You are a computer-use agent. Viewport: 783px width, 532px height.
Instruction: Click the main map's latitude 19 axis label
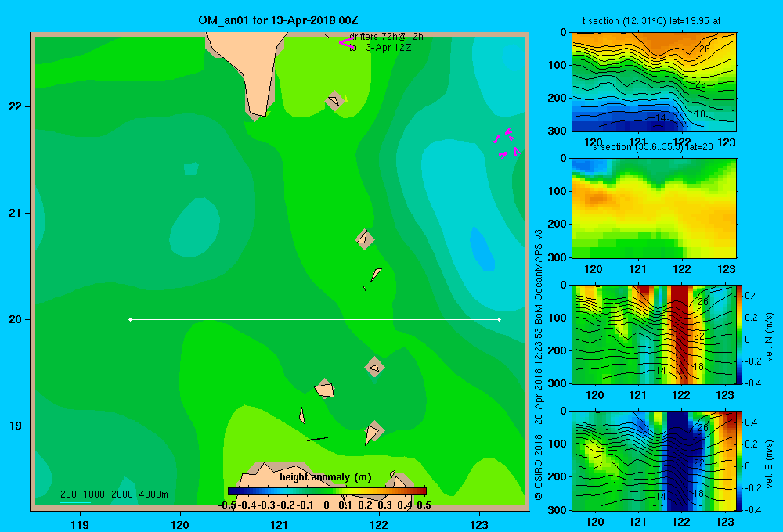point(16,426)
